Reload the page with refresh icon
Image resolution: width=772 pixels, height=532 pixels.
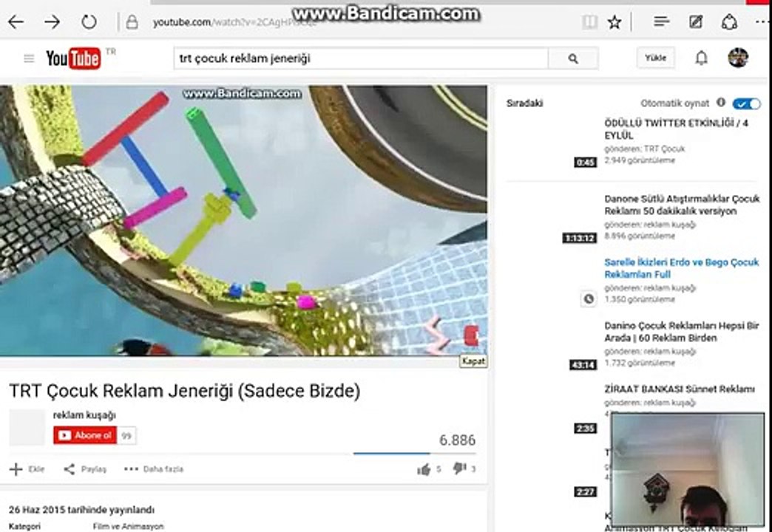coord(89,21)
